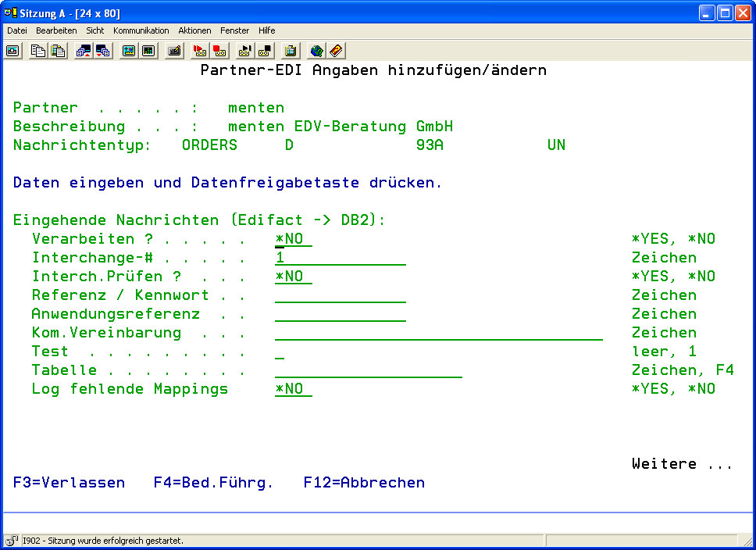The width and height of the screenshot is (756, 550).
Task: Open the Hilfe menu
Action: [266, 30]
